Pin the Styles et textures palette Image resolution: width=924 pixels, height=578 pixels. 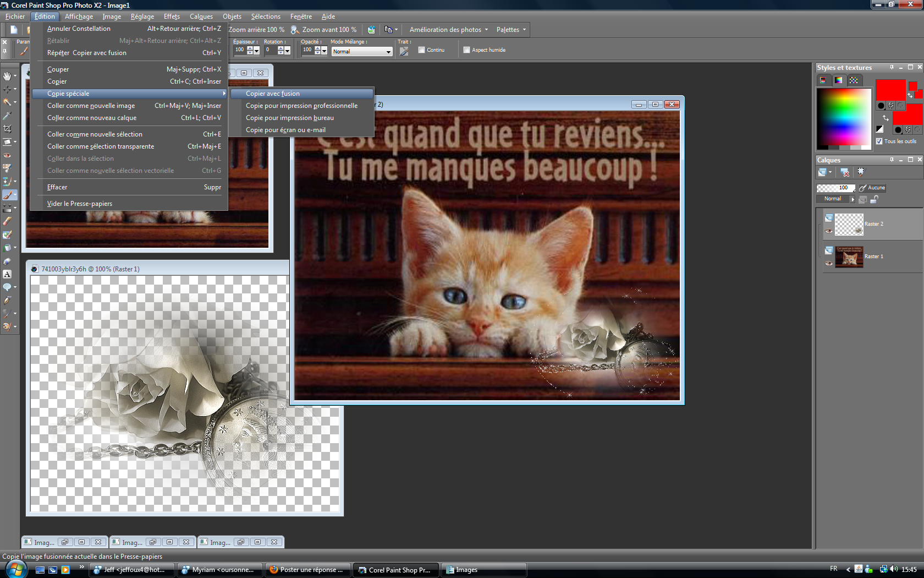click(x=892, y=67)
